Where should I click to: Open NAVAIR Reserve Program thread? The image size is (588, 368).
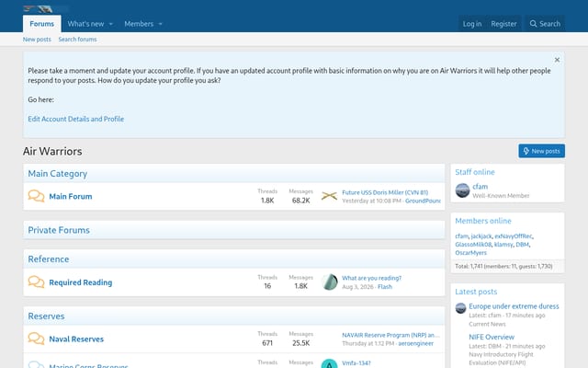[x=390, y=335]
